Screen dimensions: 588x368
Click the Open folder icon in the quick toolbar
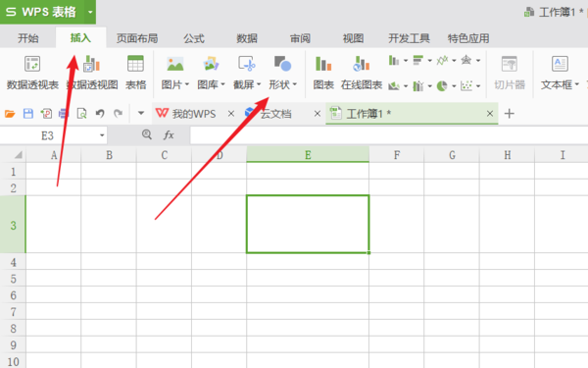pyautogui.click(x=10, y=114)
